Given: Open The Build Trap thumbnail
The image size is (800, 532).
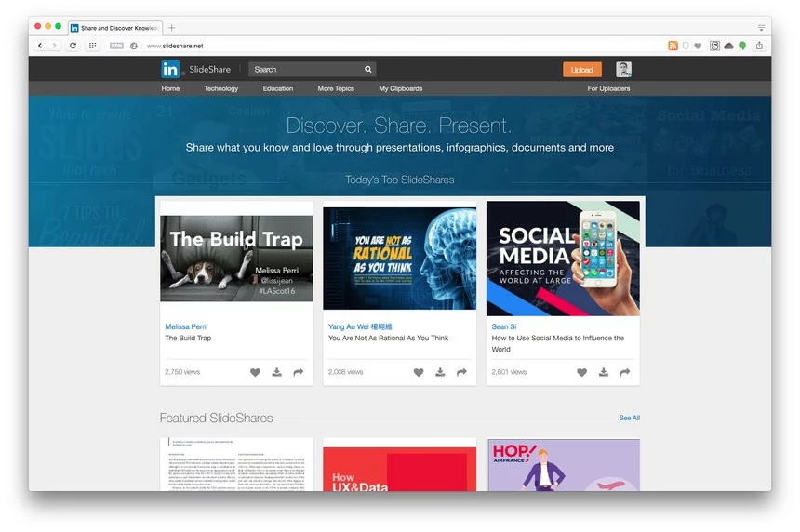Looking at the screenshot, I should (236, 258).
